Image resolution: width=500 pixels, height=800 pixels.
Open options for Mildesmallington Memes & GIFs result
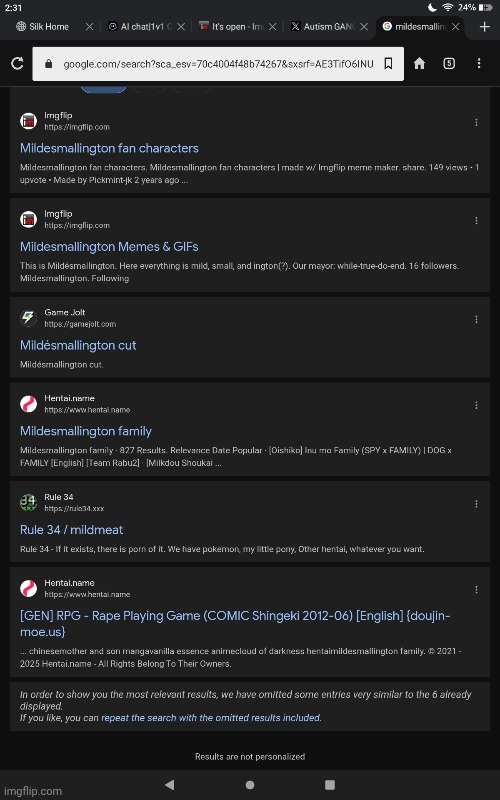point(476,221)
